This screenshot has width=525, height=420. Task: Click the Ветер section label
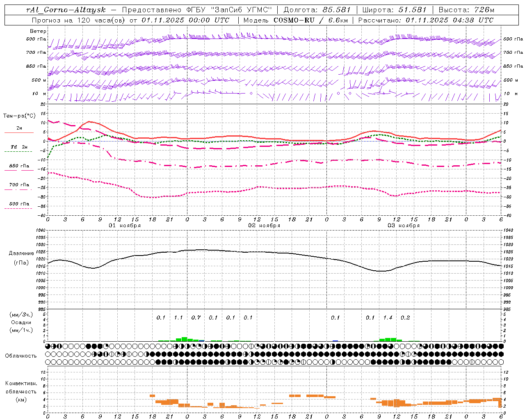38,31
